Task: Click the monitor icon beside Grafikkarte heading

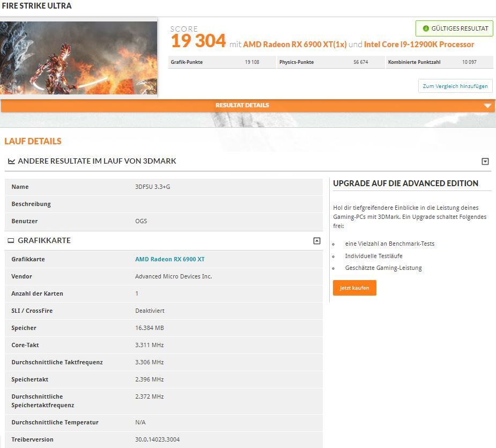Action: click(x=11, y=240)
